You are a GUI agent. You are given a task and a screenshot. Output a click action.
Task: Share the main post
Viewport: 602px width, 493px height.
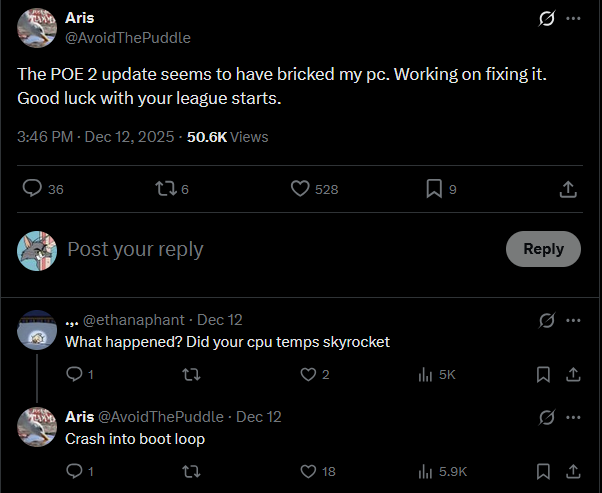pyautogui.click(x=567, y=188)
